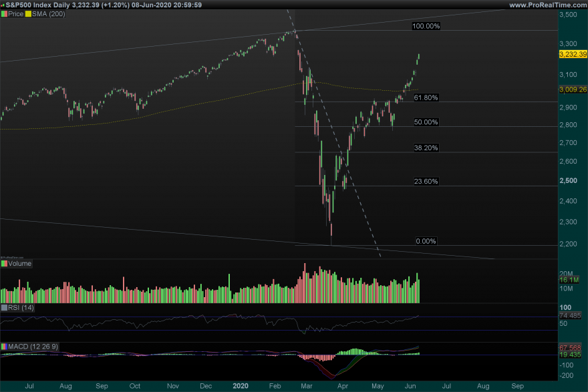
Task: Click the MACD indicator color icon
Action: (5, 347)
